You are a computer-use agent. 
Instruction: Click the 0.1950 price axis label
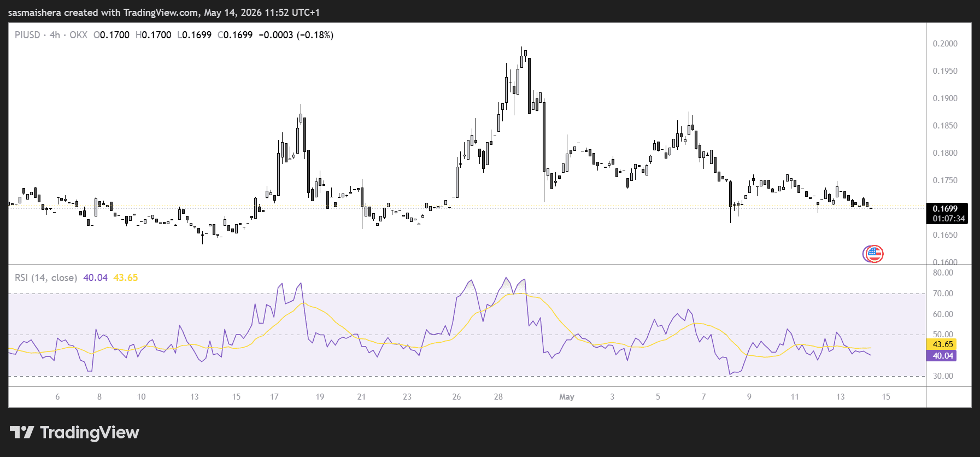tap(945, 71)
